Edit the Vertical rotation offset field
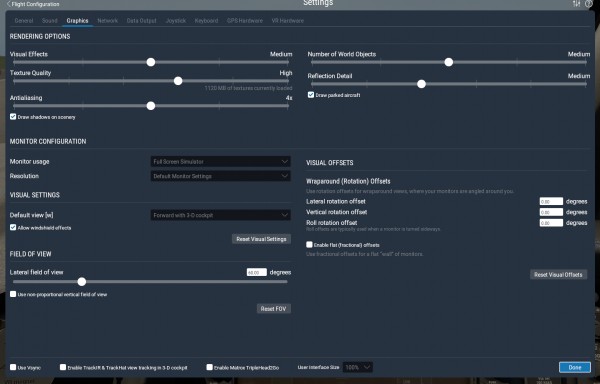600x384 pixels. coord(551,212)
